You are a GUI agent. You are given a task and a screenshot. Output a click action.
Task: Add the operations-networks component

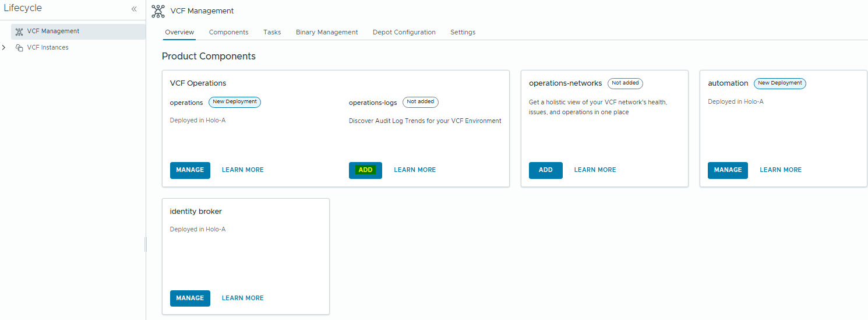[x=545, y=170]
